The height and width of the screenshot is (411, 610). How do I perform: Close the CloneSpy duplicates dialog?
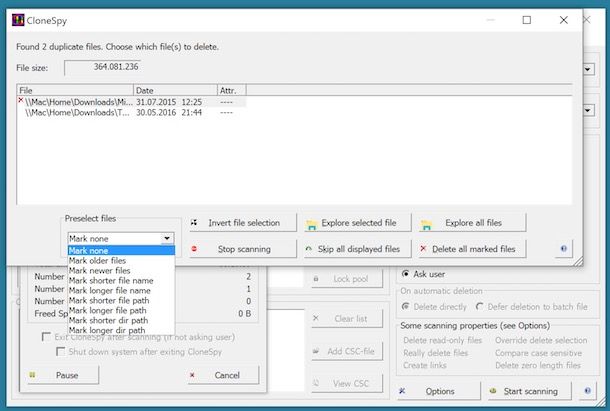coord(564,20)
